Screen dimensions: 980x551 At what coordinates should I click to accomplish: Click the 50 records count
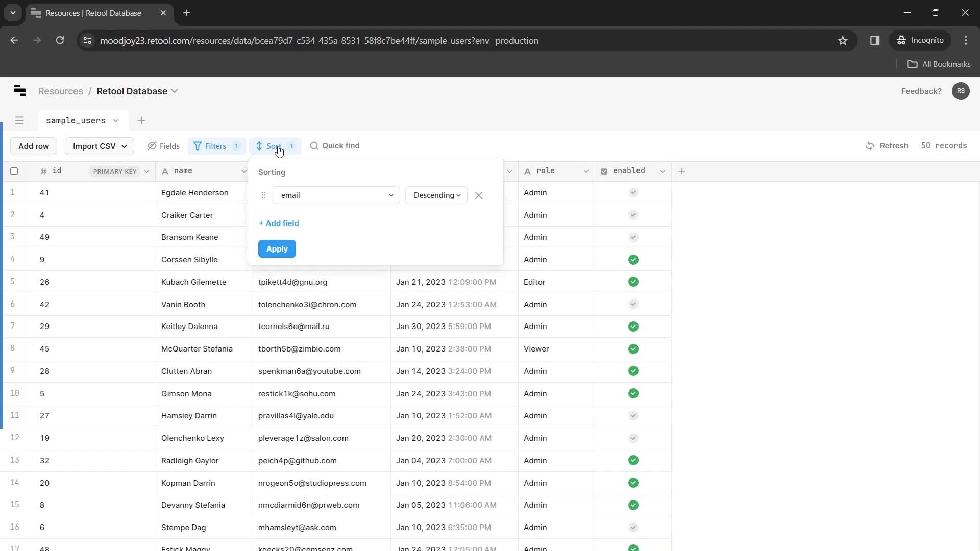[x=944, y=146]
